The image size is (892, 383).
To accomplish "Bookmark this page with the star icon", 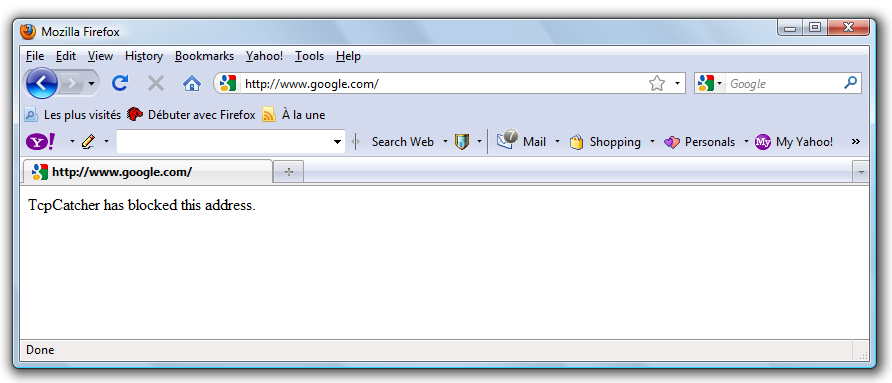I will (656, 84).
